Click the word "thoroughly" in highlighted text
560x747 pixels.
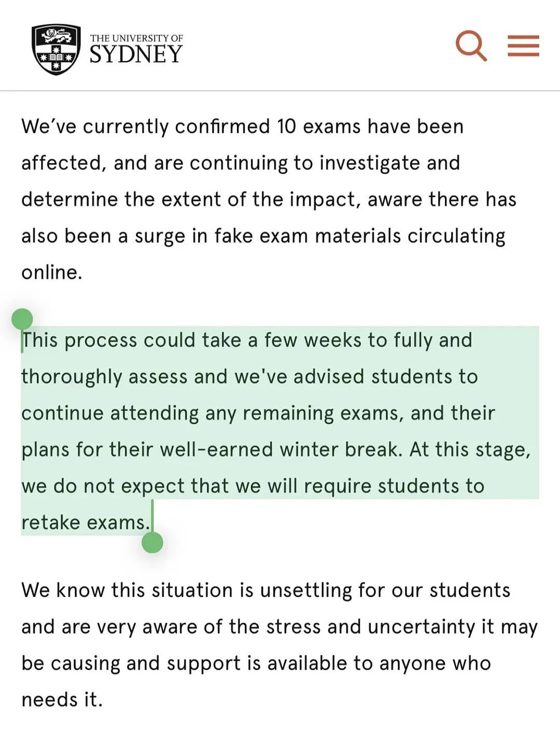tap(72, 378)
